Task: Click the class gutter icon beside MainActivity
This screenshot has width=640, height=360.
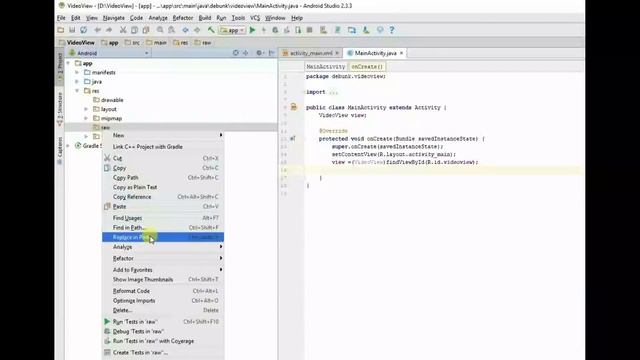Action: click(x=293, y=107)
